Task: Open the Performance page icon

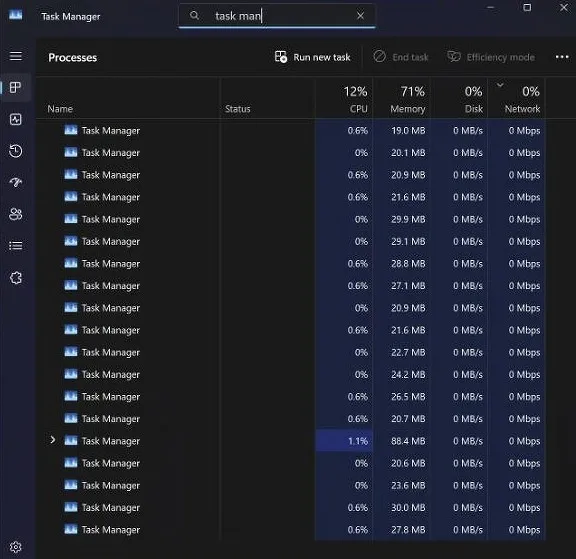Action: (15, 119)
